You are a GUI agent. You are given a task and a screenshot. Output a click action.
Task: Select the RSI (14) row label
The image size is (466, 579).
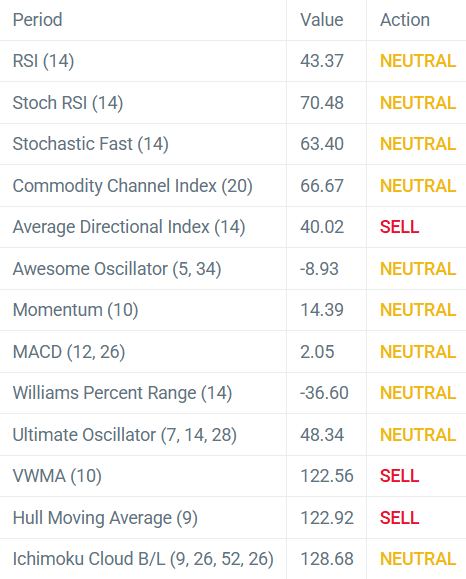[x=43, y=61]
